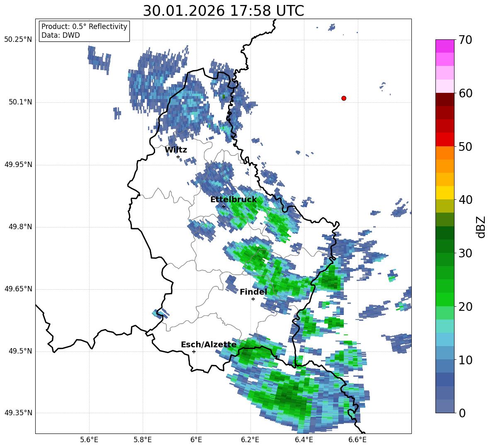Click the Ettelbruck city label
491x448 pixels.
point(233,200)
